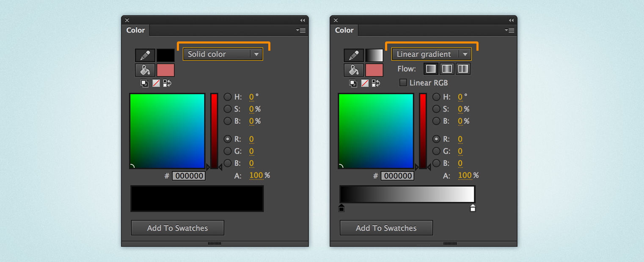
Task: Select the paint bucket fill icon in Linear gradient panel
Action: pos(354,70)
